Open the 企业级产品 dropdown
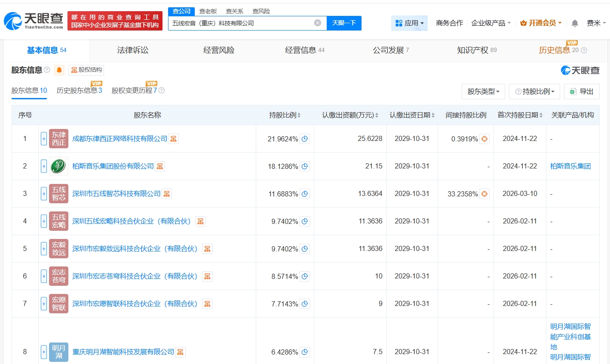The image size is (610, 364). coord(491,23)
